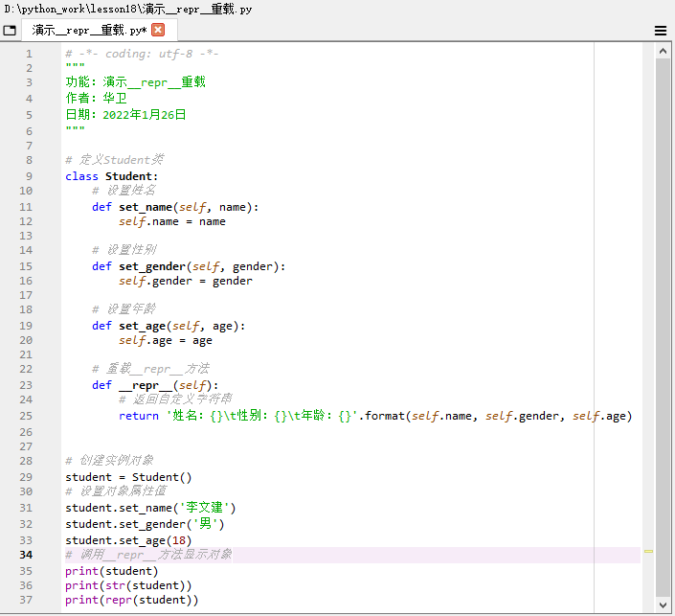The height and width of the screenshot is (616, 675).
Task: Click the yellow marker beside line 34
Action: [x=649, y=551]
